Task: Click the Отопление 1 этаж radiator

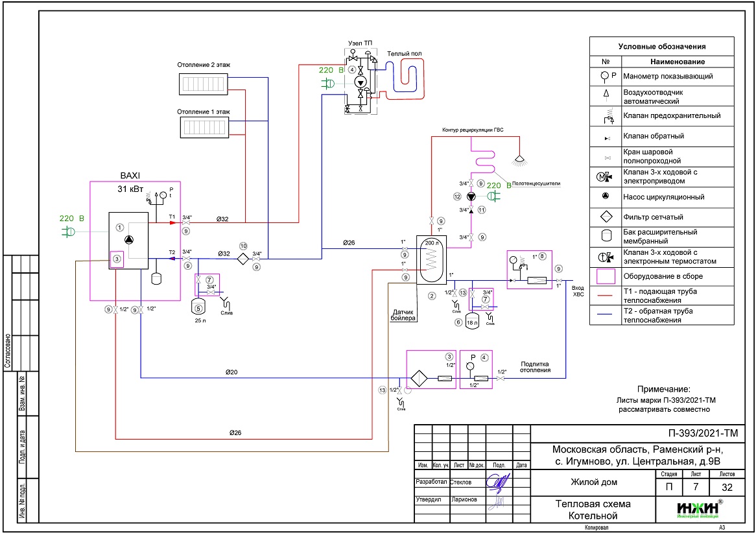Action: pos(205,127)
